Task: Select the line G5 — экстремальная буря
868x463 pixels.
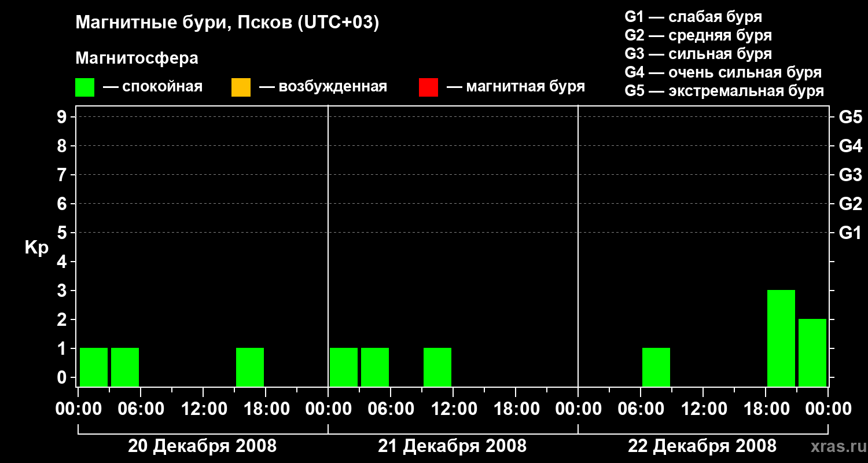Action: coord(724,91)
